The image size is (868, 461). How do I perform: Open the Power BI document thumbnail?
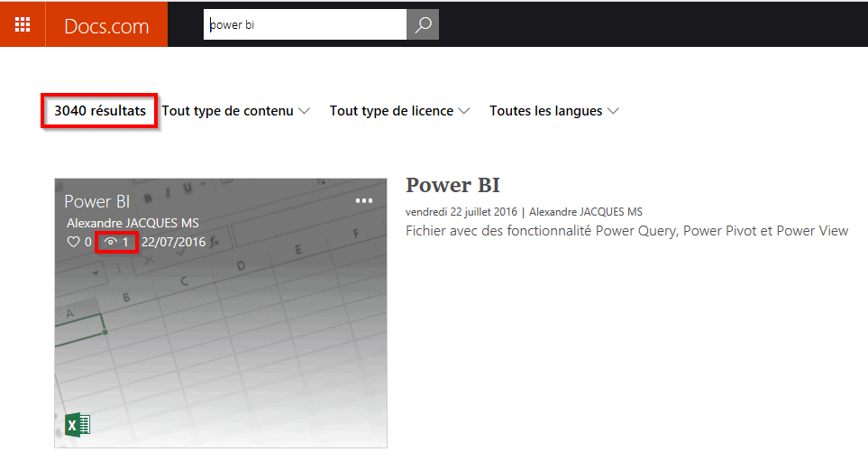(221, 343)
